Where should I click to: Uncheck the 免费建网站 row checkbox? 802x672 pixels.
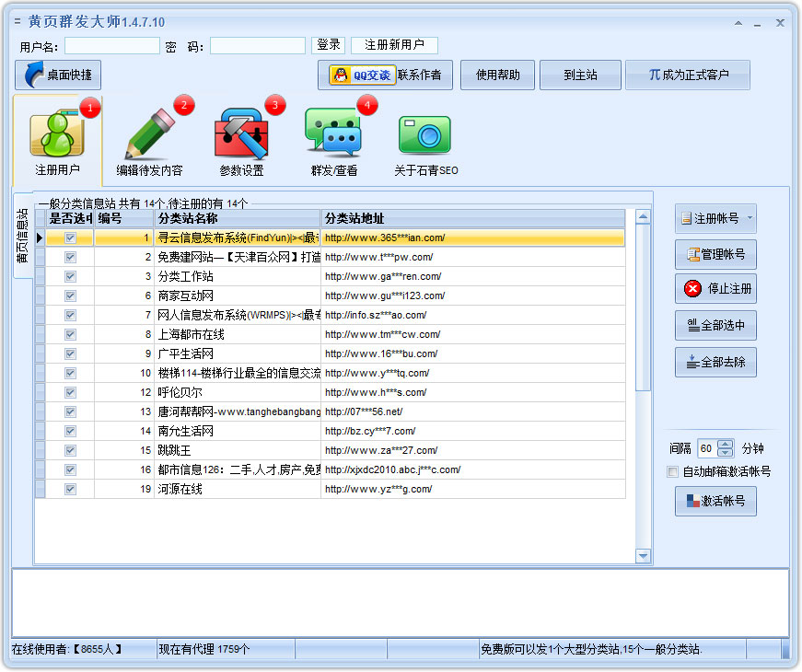coord(70,257)
